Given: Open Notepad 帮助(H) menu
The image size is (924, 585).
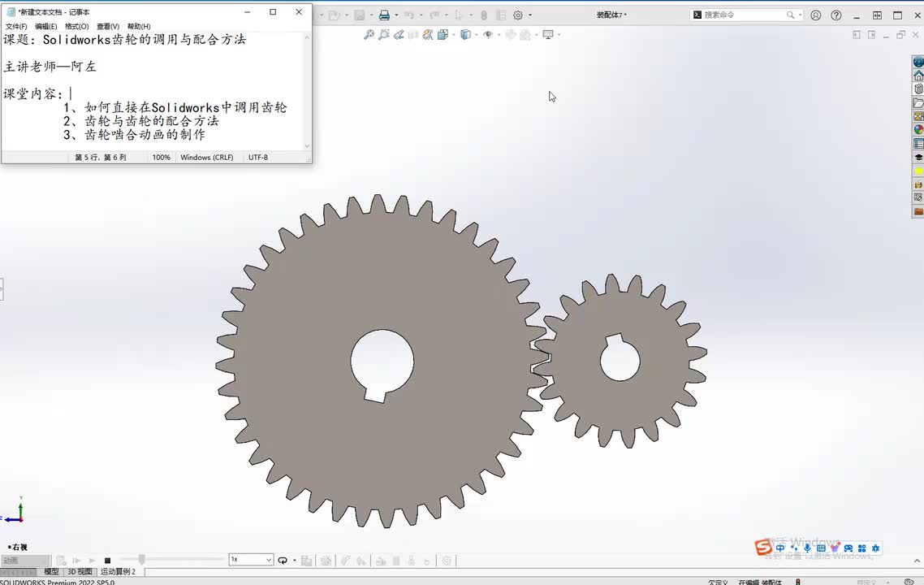Looking at the screenshot, I should 139,26.
